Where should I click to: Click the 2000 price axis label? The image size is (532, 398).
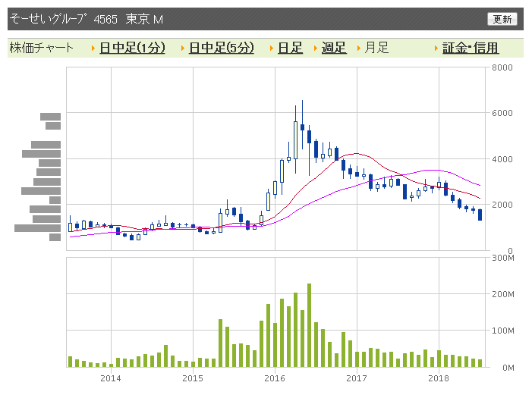click(502, 205)
